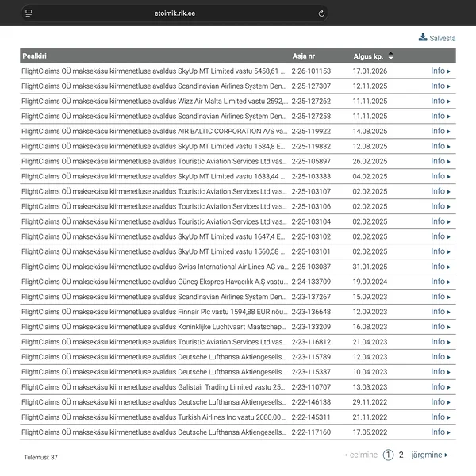This screenshot has width=476, height=476.
Task: Expand Info arrow for case 2-22-117160
Action: click(449, 432)
